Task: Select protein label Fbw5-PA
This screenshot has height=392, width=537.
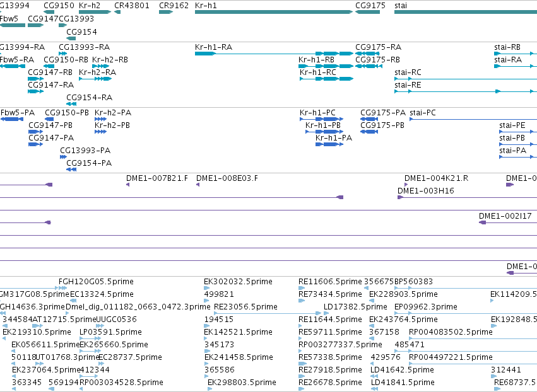Action: [x=18, y=113]
